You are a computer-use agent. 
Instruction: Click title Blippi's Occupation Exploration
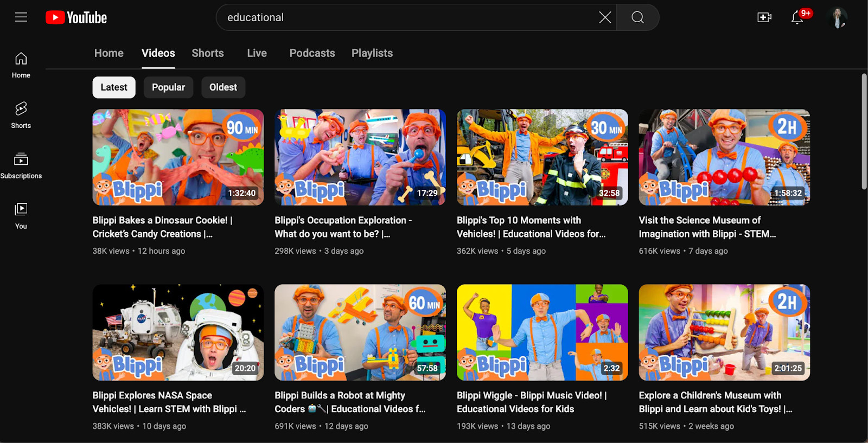click(x=343, y=227)
